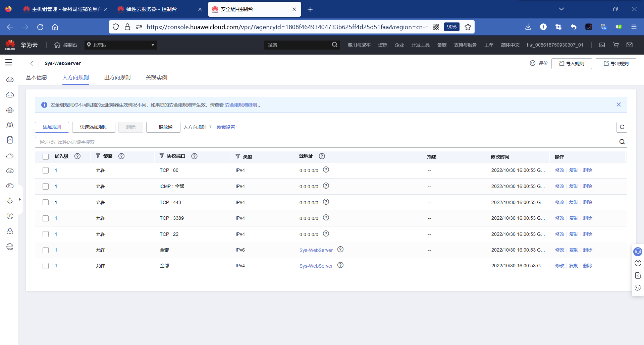The image size is (644, 345).
Task: Filter rules by type funnel icon
Action: 237,156
